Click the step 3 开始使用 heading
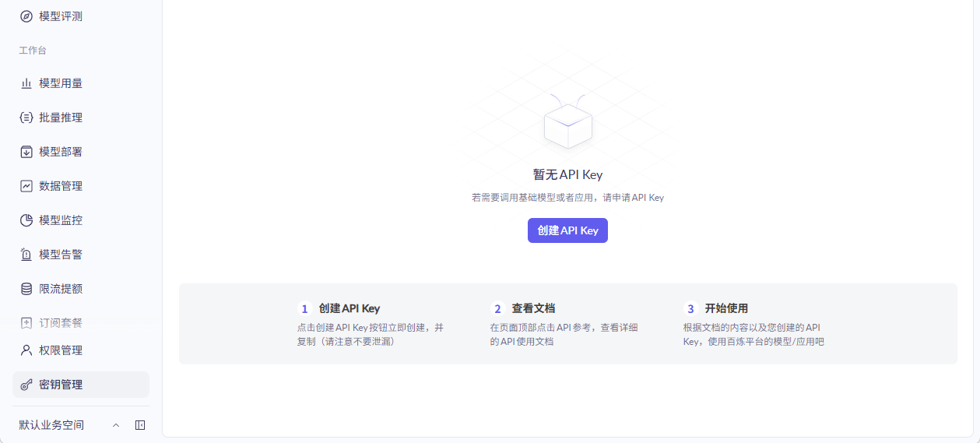Viewport: 980px width, 443px height. point(726,308)
